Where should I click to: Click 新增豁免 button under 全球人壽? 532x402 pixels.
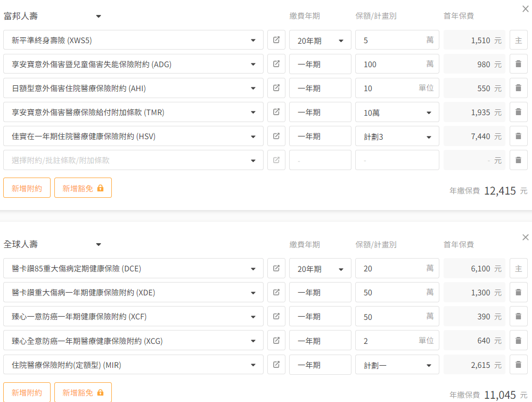click(83, 392)
